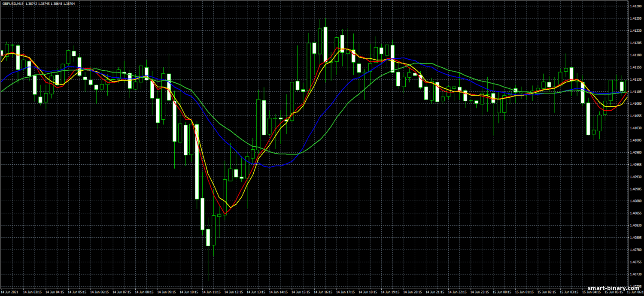Click the 14 Jun 04:15 time label
The width and height of the screenshot is (644, 296).
pyautogui.click(x=54, y=292)
